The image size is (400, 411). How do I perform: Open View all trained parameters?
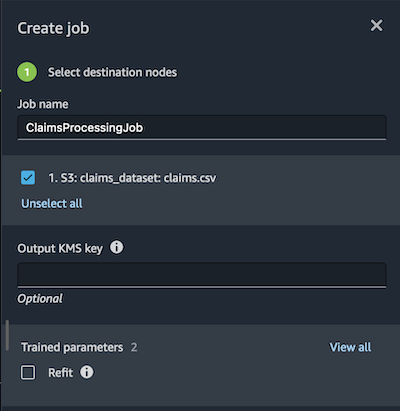[x=350, y=347]
